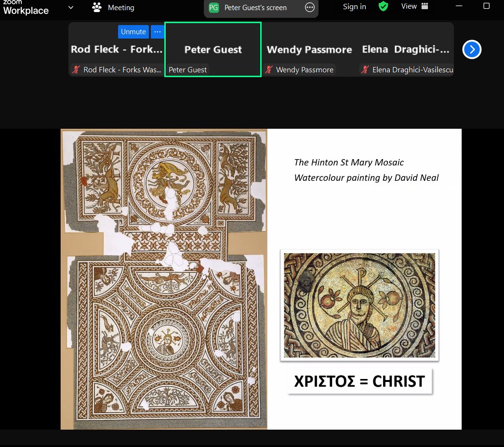Click the Peter Guest name label
Image resolution: width=504 pixels, height=447 pixels.
pyautogui.click(x=188, y=70)
